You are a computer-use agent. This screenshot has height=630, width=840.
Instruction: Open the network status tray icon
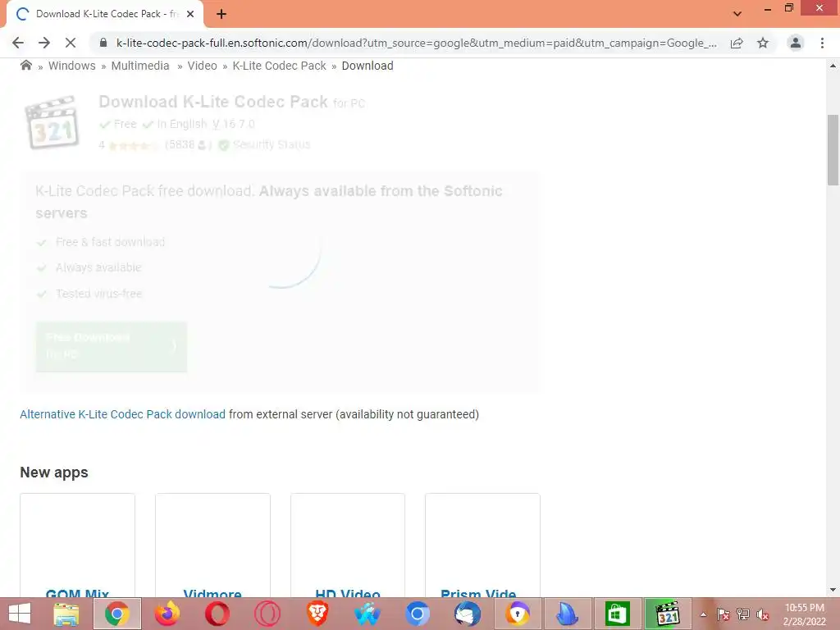point(743,614)
